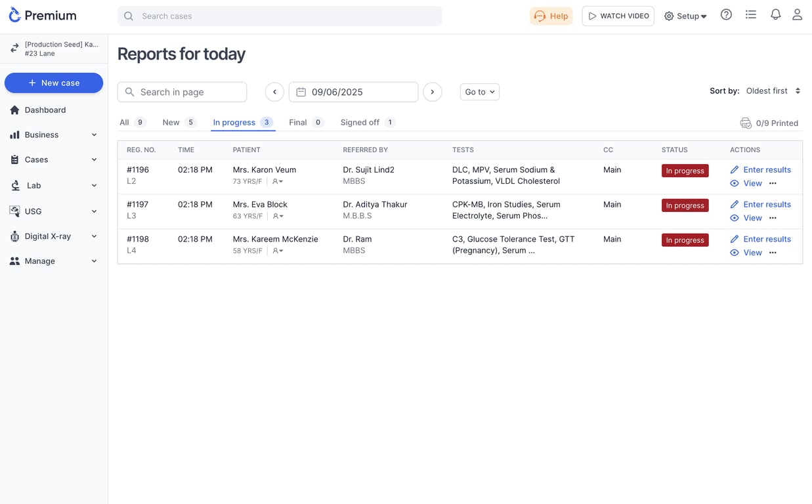This screenshot has width=812, height=504.
Task: Click the printer icon beside 0/9 Printed
Action: point(746,123)
